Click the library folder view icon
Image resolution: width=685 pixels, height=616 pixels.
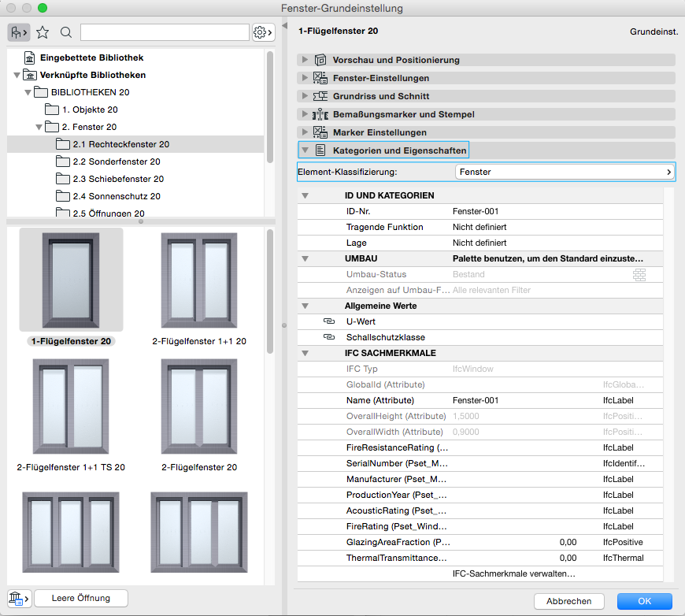tap(19, 32)
